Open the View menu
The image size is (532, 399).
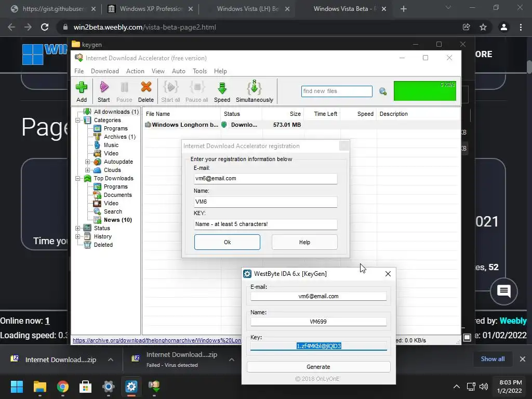[x=158, y=71]
